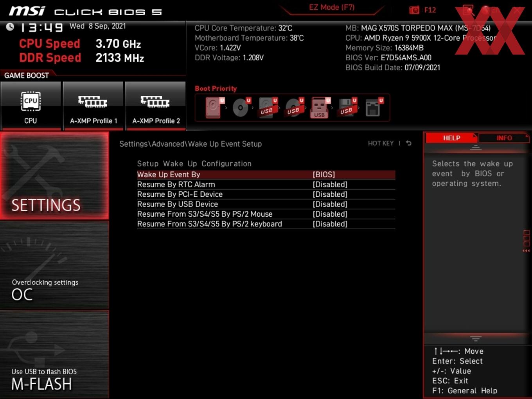Click the triple-arrow collapse handle on right edge
This screenshot has width=532, height=399.
(x=526, y=251)
